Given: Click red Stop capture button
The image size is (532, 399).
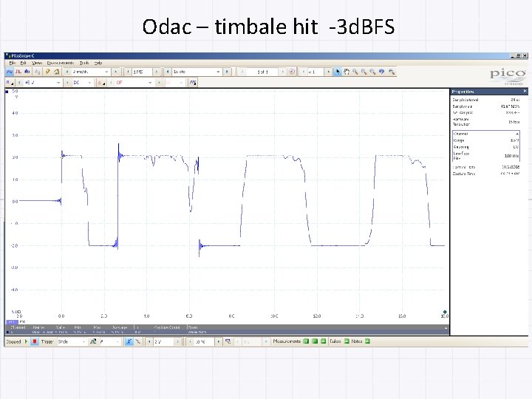Looking at the screenshot, I should (34, 341).
